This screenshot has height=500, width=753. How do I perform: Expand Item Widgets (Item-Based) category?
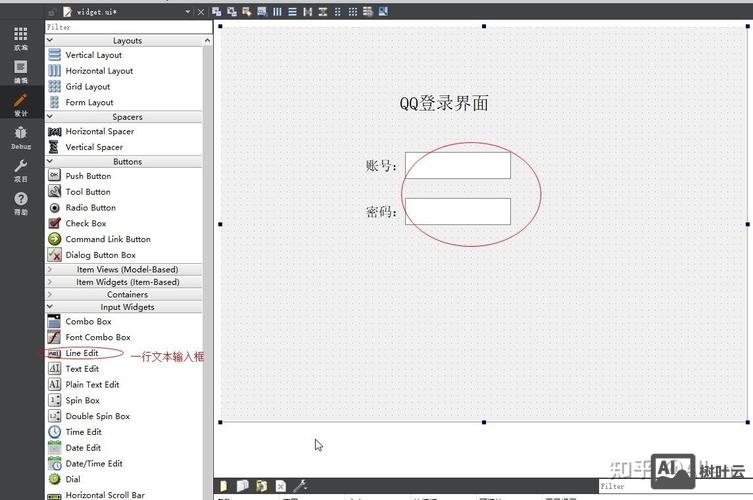point(124,282)
